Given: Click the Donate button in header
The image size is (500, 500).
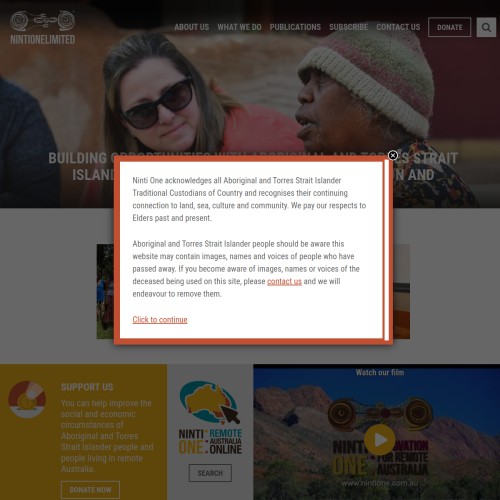Looking at the screenshot, I should pos(450,27).
